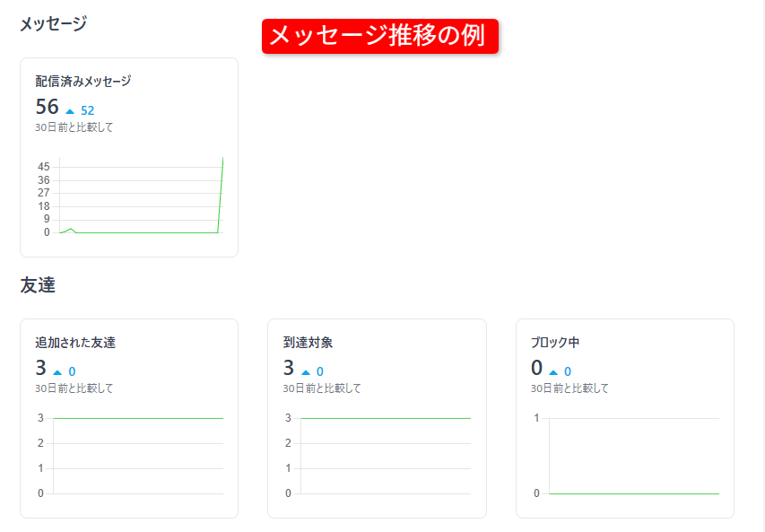
Task: Click the trend arrow icon in 追加された友達 card
Action: (57, 371)
